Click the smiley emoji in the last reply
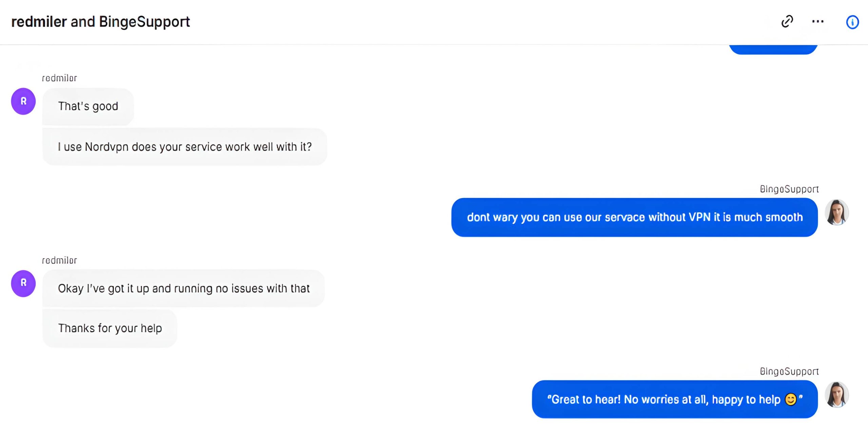 click(x=791, y=399)
